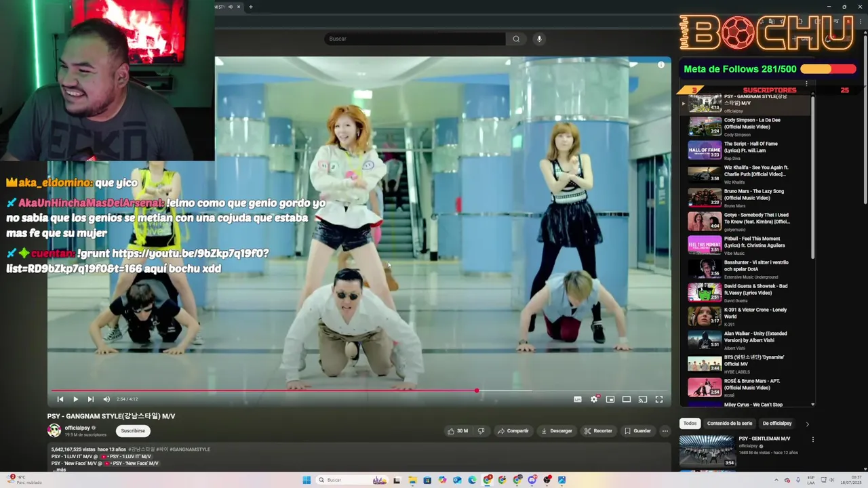Enable miniplayer mode
The image size is (868, 488).
click(x=610, y=399)
